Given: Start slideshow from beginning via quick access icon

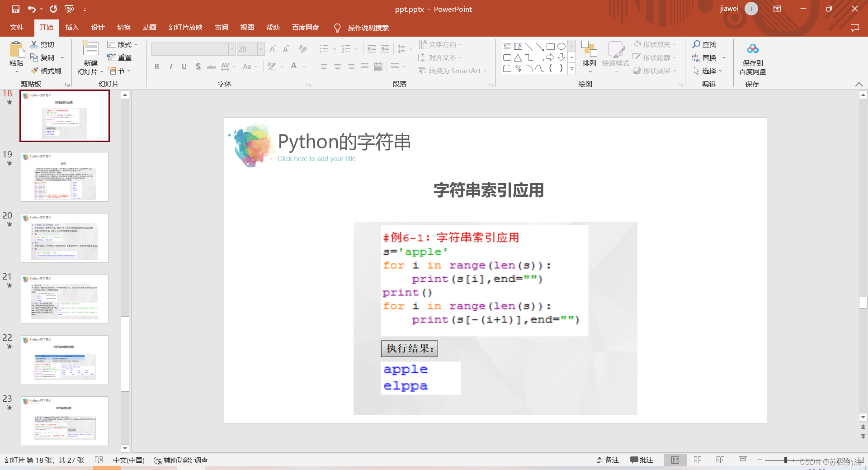Looking at the screenshot, I should [x=69, y=9].
